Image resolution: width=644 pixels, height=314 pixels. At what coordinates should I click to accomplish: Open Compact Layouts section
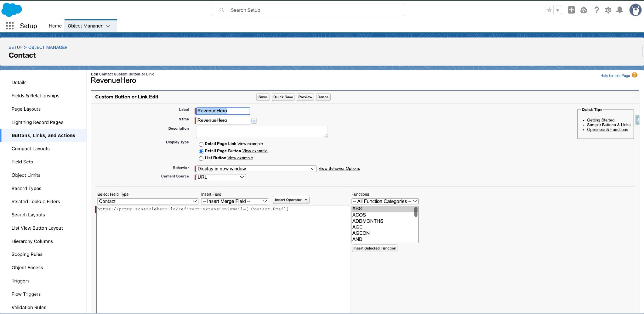pyautogui.click(x=31, y=149)
